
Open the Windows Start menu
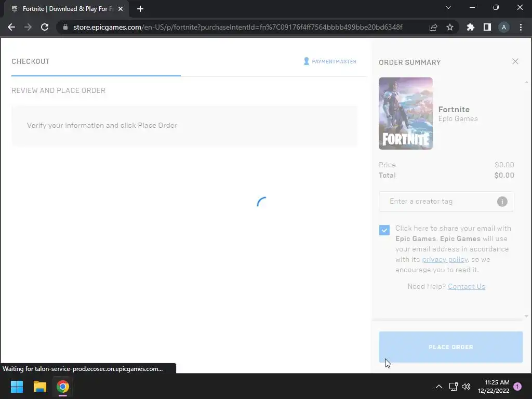click(17, 387)
